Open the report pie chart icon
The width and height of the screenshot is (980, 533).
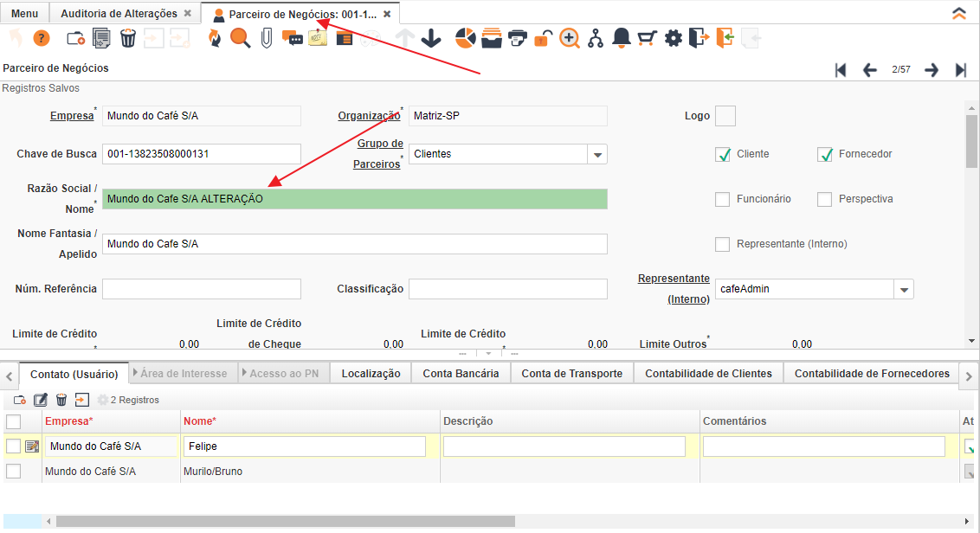466,38
